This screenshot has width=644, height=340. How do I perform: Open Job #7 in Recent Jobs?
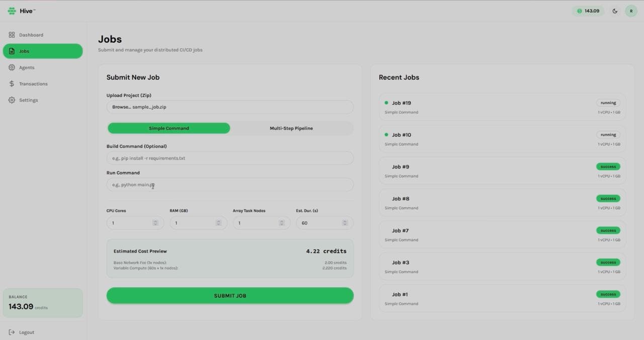tap(502, 234)
